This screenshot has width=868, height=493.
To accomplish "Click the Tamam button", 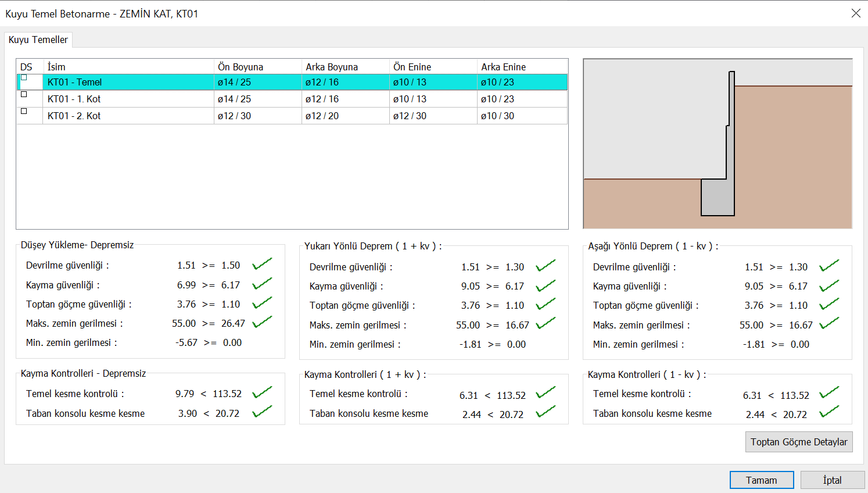I will pos(761,480).
